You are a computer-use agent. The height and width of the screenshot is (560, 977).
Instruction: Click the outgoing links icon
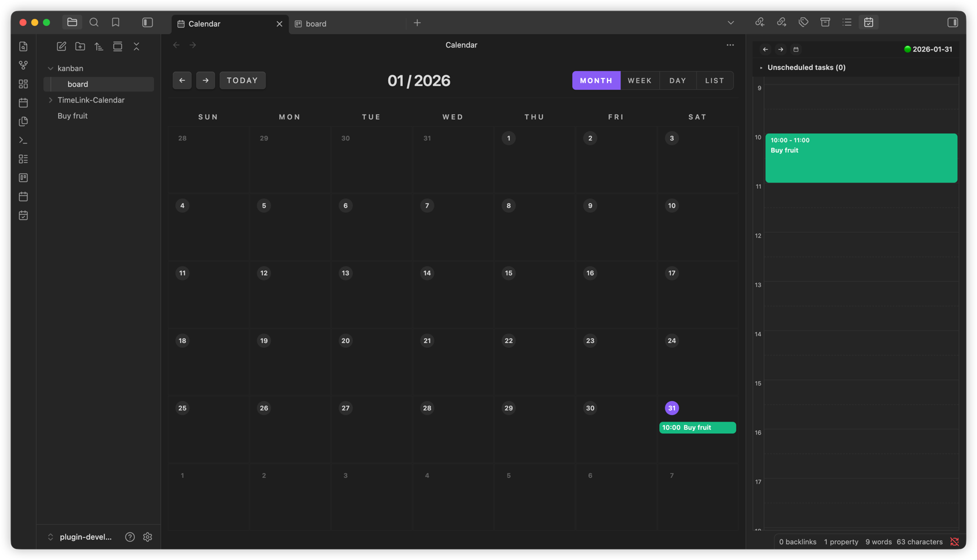(x=782, y=22)
